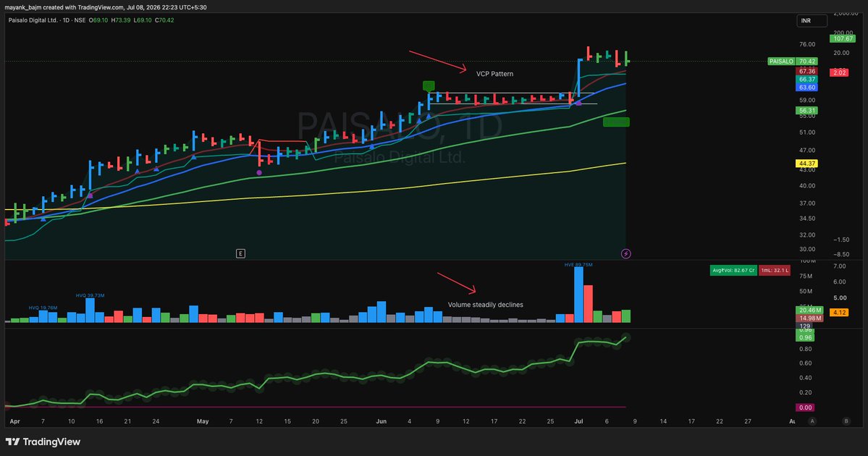Click the 70.42 current price label
The image size is (868, 456).
(807, 62)
